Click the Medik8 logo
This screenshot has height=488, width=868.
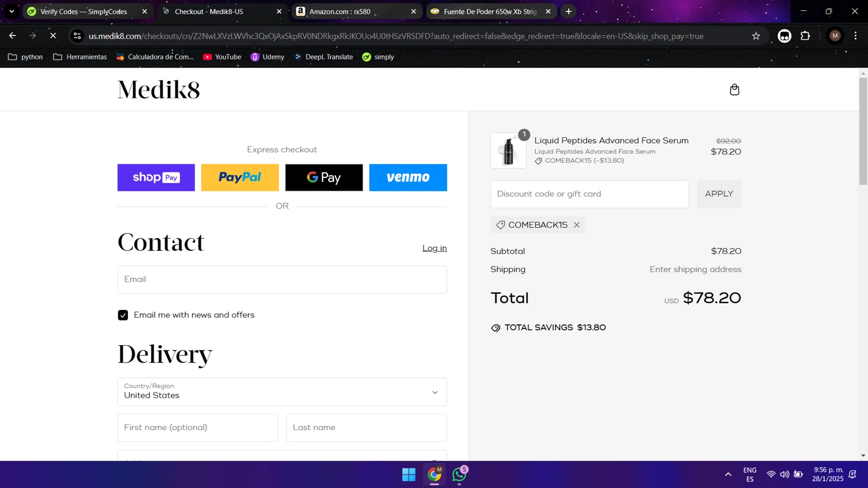coord(159,90)
